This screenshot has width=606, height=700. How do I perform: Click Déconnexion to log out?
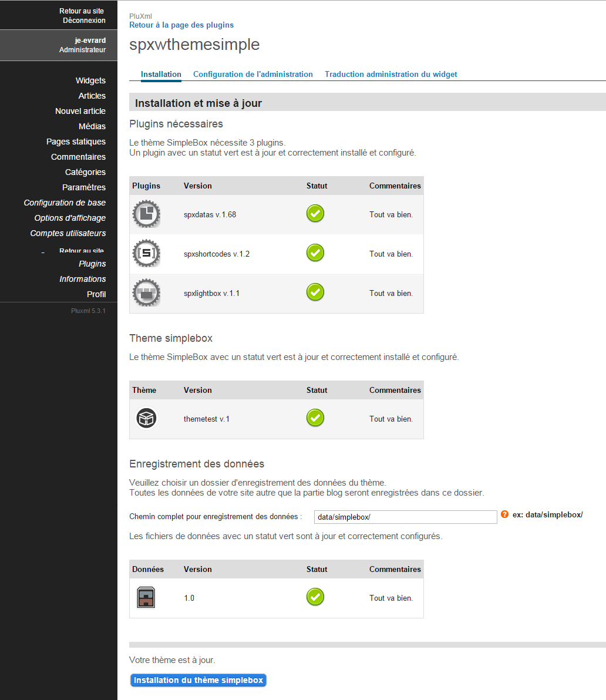[84, 21]
